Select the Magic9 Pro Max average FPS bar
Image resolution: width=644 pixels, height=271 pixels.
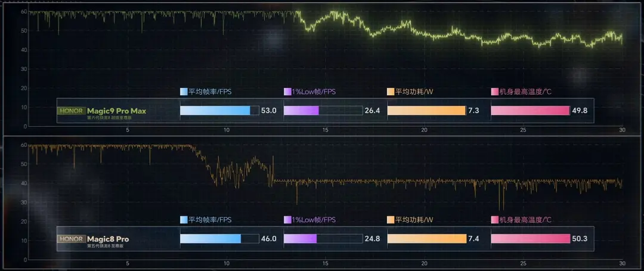click(x=219, y=111)
